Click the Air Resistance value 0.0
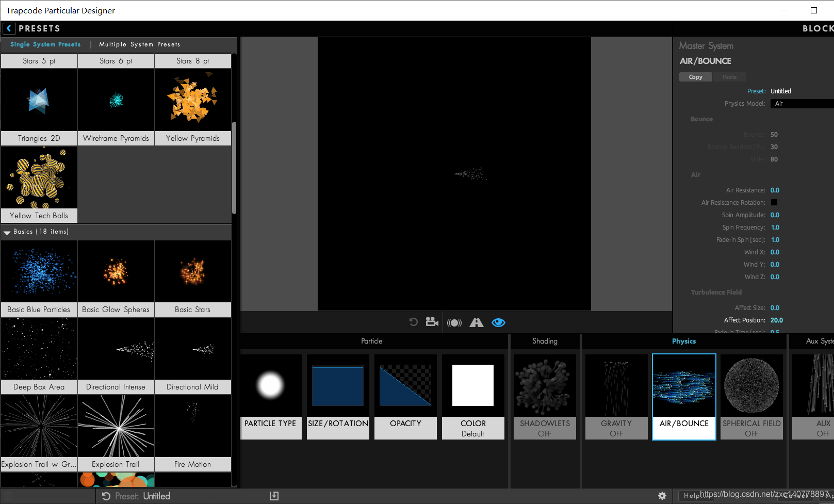Screen dimensions: 834x504 775,190
